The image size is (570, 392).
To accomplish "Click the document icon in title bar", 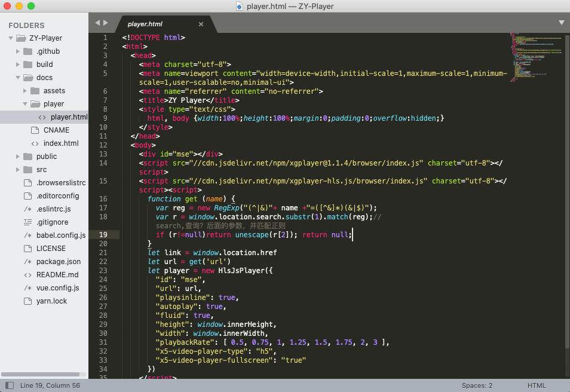I will click(x=240, y=6).
